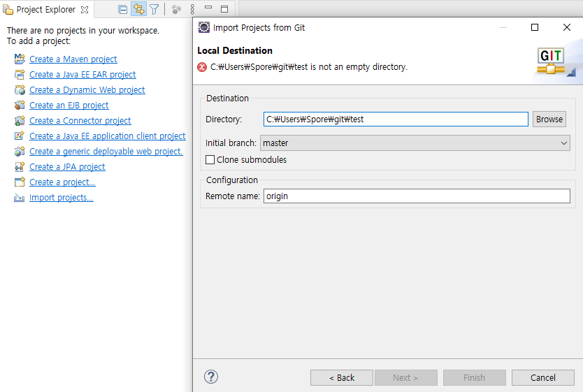Click the Java EE EAR project icon
583x392 pixels.
pyautogui.click(x=20, y=74)
